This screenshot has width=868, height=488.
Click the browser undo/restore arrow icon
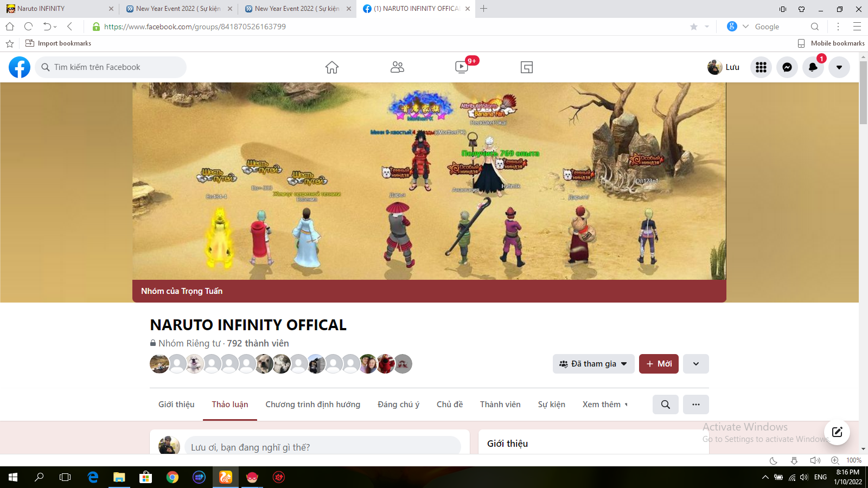[x=48, y=27]
